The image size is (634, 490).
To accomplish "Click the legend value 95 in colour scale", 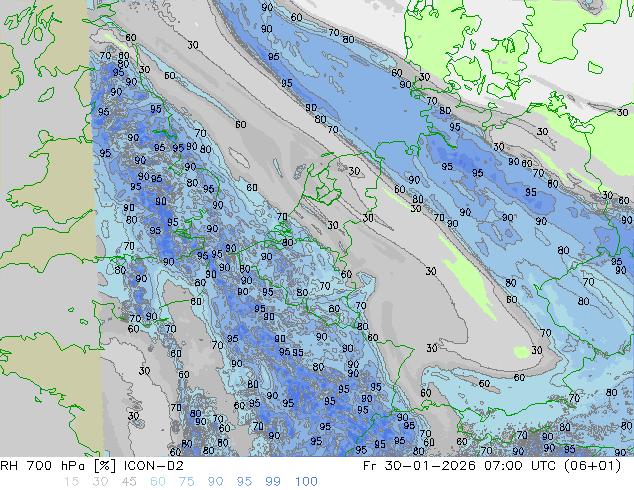I will [x=244, y=482].
